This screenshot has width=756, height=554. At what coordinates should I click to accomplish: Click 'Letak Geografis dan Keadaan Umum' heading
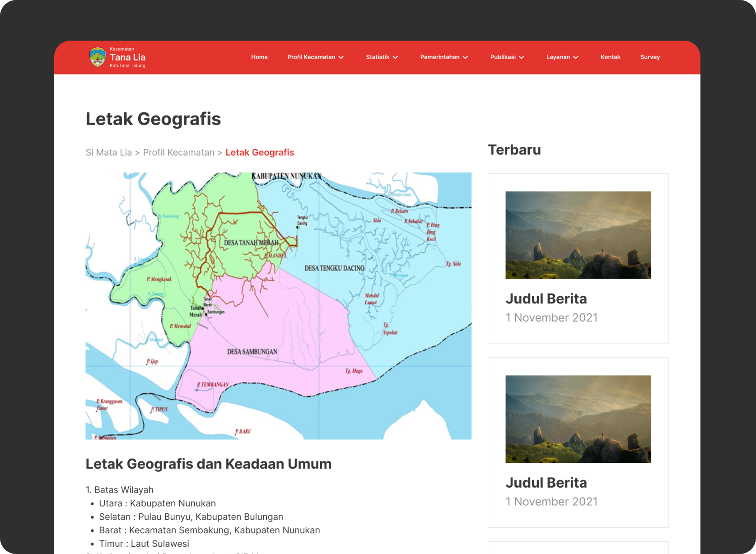click(209, 464)
